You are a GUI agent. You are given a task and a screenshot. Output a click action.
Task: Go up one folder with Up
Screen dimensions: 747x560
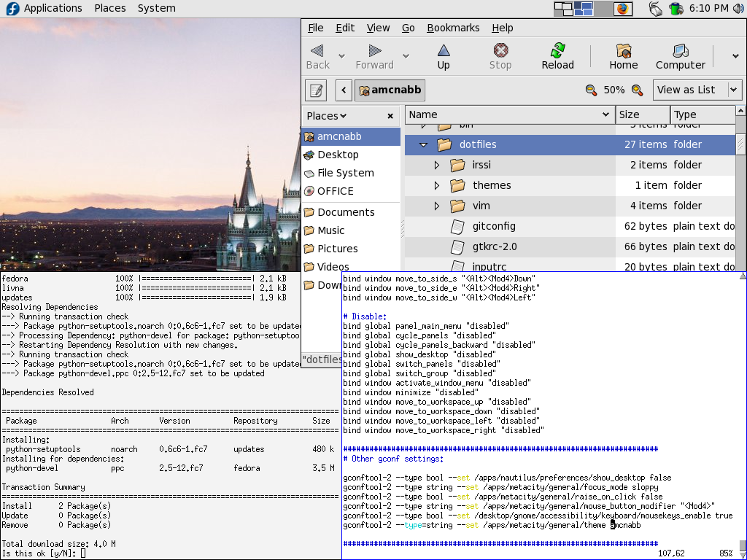pyautogui.click(x=444, y=56)
